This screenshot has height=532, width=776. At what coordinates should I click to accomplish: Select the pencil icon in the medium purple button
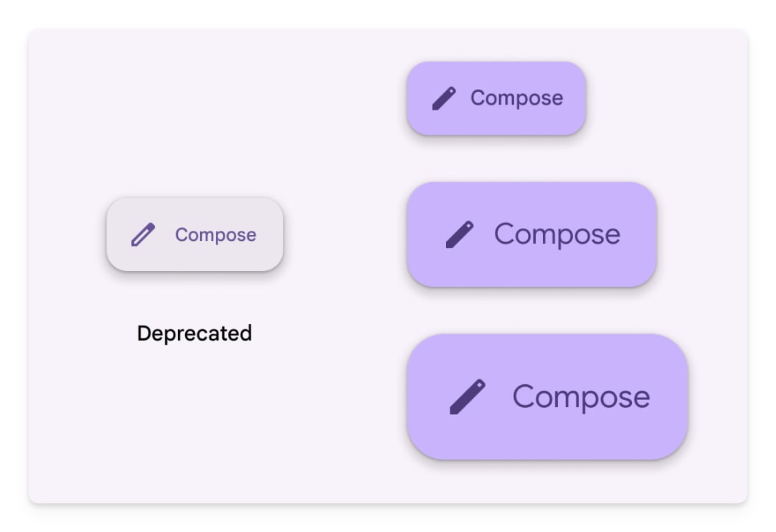click(x=460, y=234)
